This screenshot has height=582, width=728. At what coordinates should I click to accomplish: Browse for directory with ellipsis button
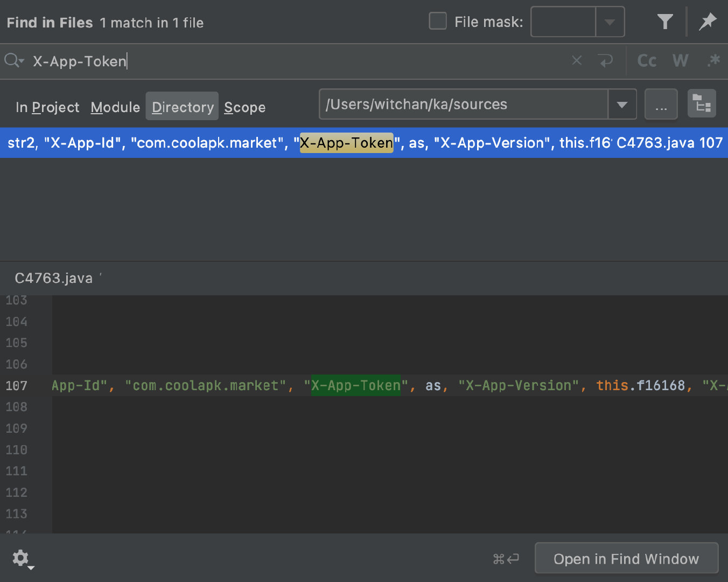pos(661,105)
